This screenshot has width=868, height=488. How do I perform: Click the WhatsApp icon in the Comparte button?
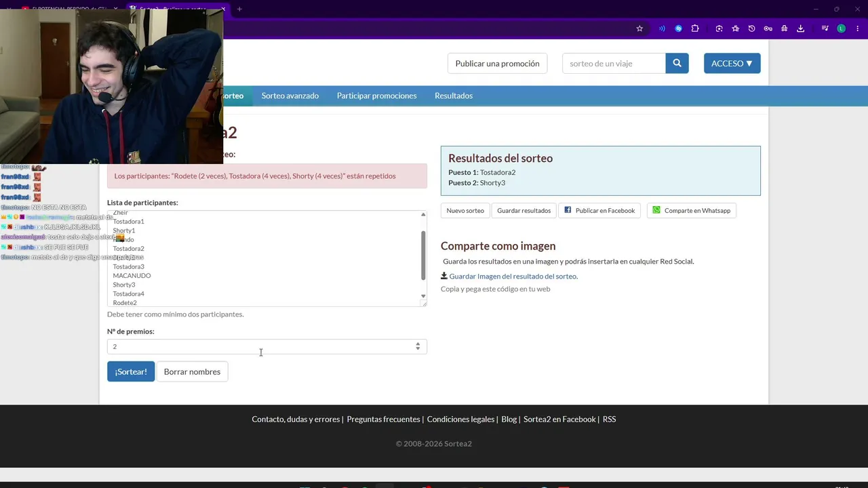pos(656,210)
